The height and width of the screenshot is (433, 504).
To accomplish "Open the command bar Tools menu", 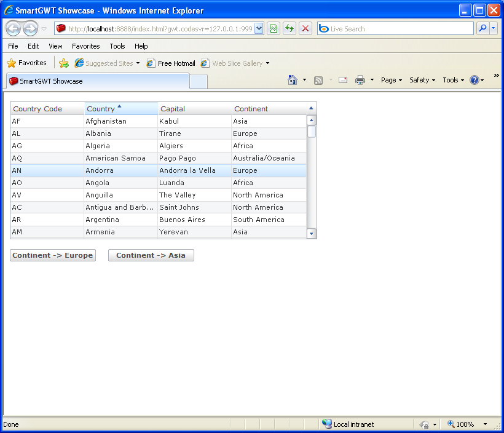I will coord(453,80).
